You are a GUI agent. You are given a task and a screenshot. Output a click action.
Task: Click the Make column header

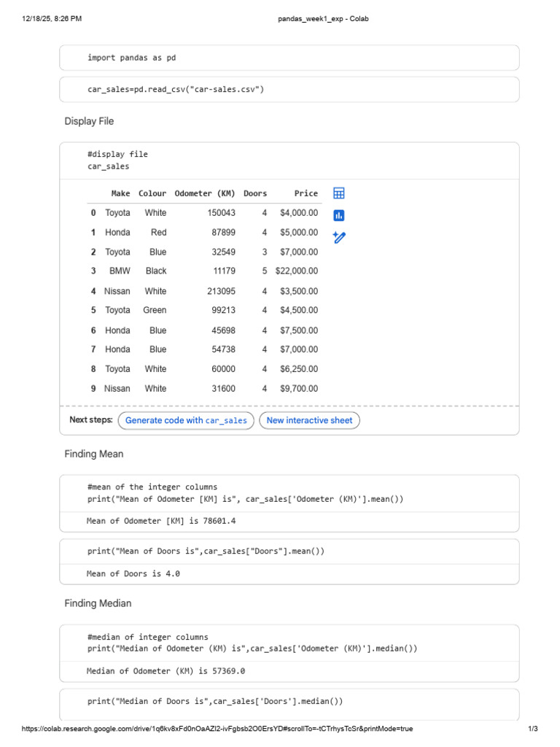[120, 193]
